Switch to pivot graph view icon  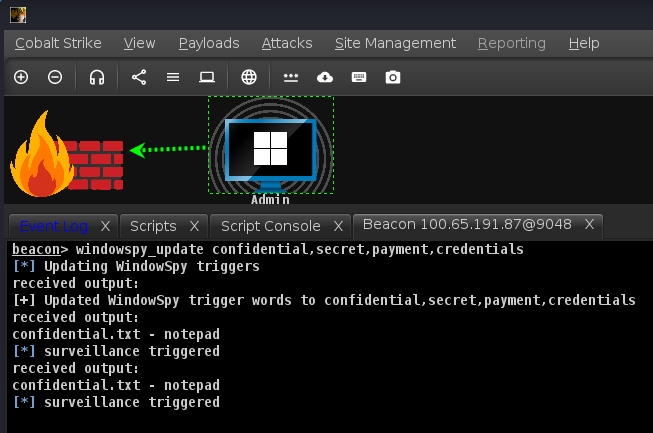pyautogui.click(x=139, y=77)
